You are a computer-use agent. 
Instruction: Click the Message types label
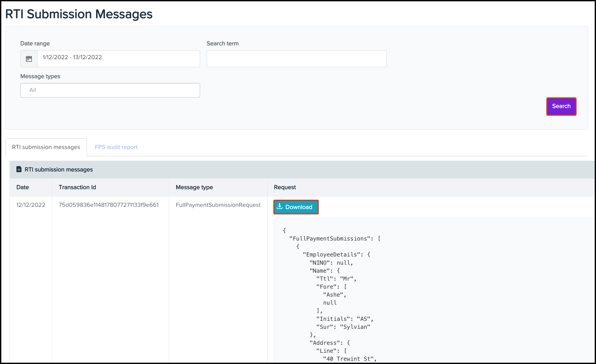[40, 76]
